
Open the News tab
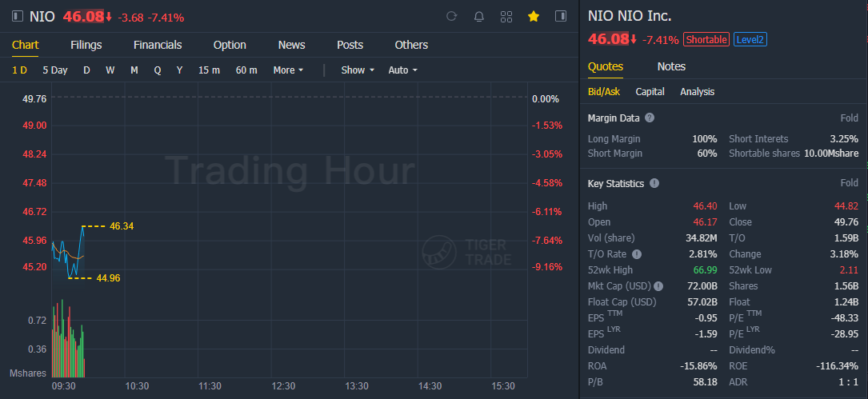[292, 45]
